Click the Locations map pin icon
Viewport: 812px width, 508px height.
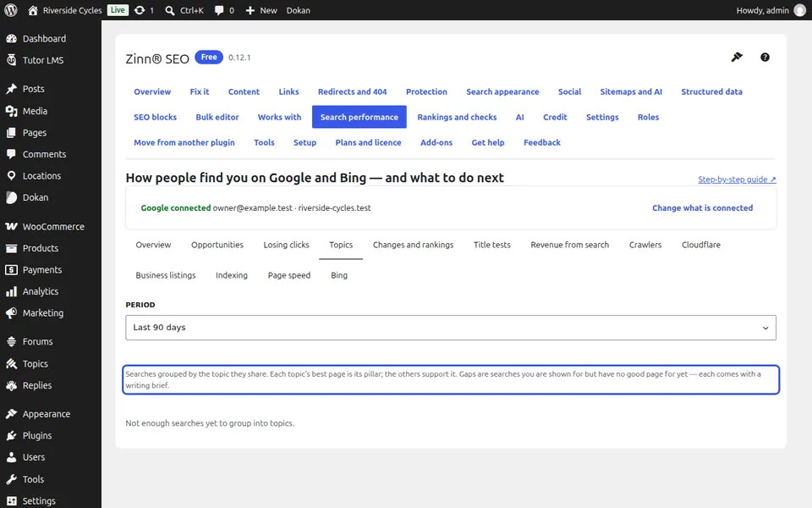coord(11,176)
